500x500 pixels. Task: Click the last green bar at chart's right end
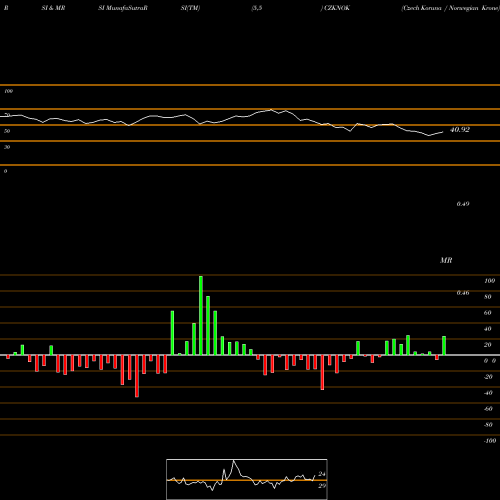point(444,346)
